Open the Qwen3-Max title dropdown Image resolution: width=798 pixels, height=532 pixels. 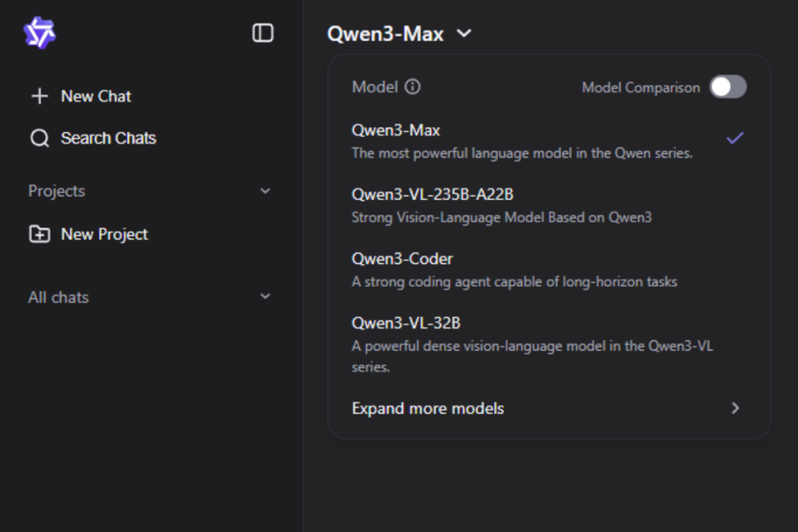[x=464, y=33]
